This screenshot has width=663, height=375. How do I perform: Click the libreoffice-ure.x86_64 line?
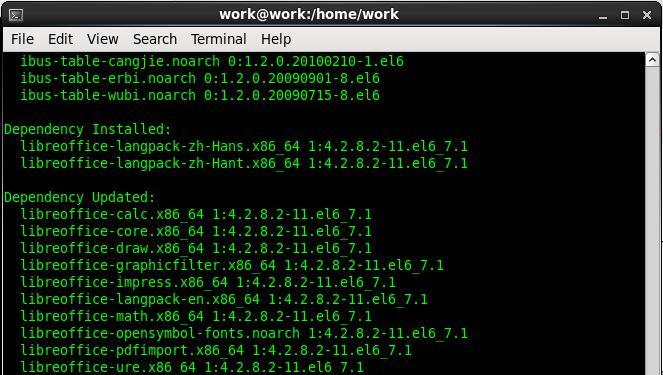(x=192, y=367)
